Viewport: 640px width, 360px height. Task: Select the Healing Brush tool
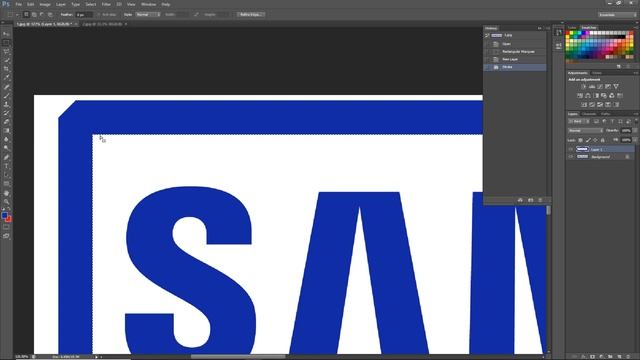[6, 87]
